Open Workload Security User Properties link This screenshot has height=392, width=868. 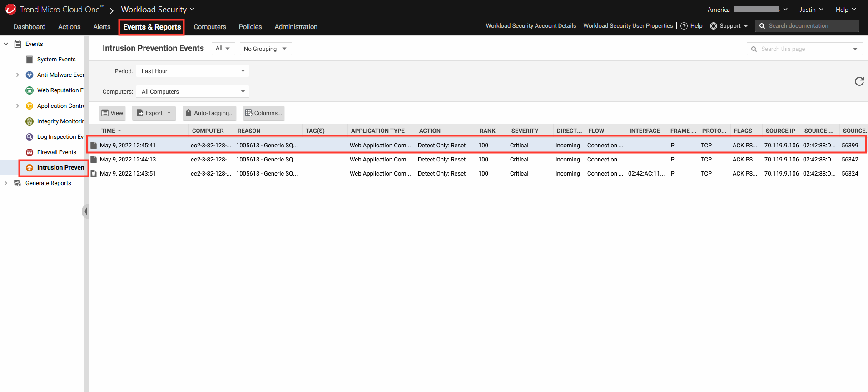coord(628,26)
